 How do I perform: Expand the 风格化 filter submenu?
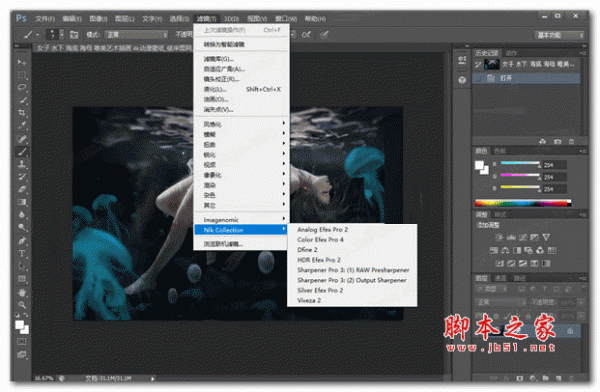[241, 124]
